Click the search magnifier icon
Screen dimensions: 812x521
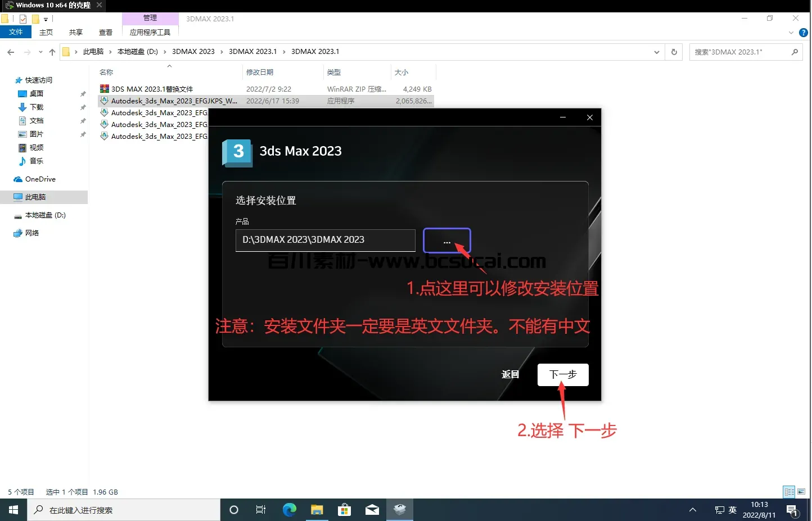pos(795,52)
